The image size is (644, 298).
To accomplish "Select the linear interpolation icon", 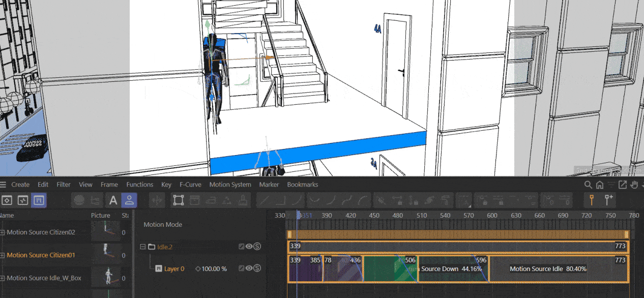I will 265,200.
